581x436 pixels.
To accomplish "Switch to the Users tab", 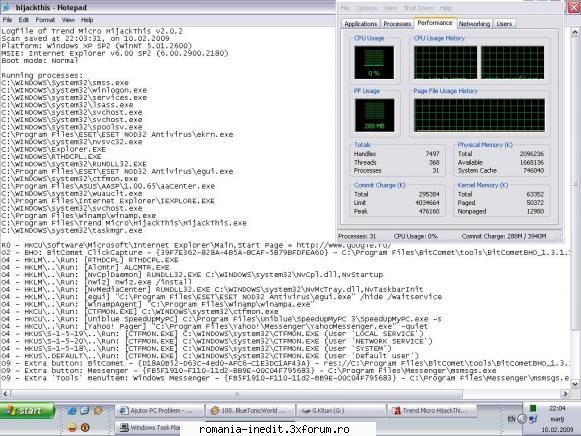I will (504, 24).
